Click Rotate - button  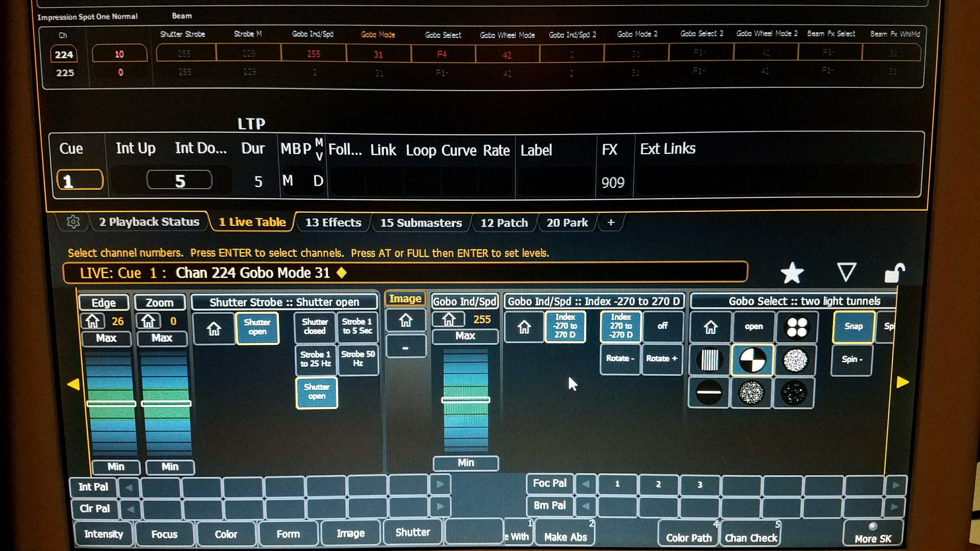(620, 359)
